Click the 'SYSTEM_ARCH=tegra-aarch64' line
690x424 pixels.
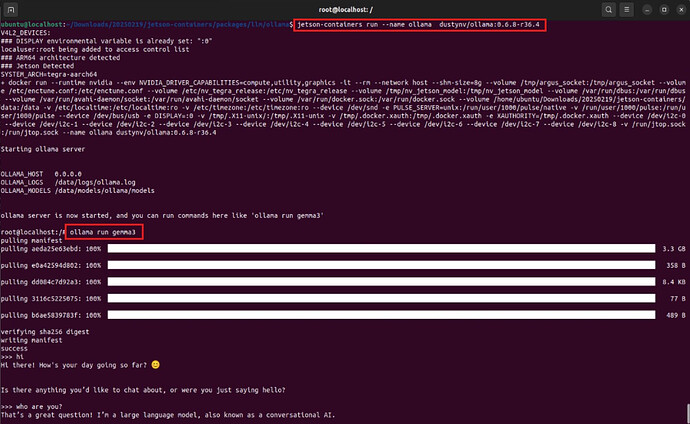(49, 74)
